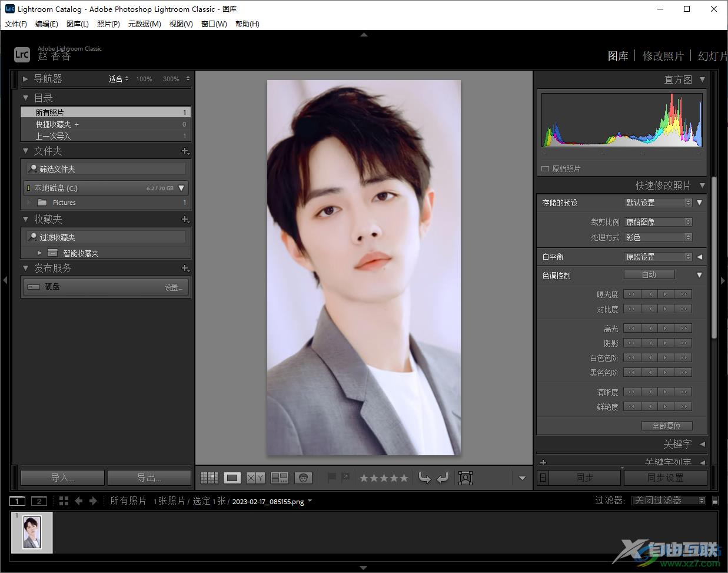Collapse the 收藏夹 panel
Screen dimensions: 728x573
coord(25,219)
